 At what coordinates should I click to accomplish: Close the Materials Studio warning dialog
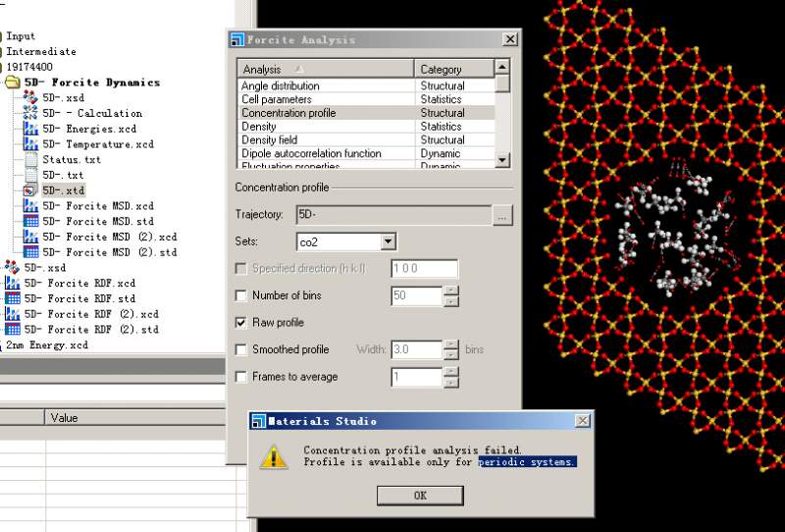click(x=583, y=421)
